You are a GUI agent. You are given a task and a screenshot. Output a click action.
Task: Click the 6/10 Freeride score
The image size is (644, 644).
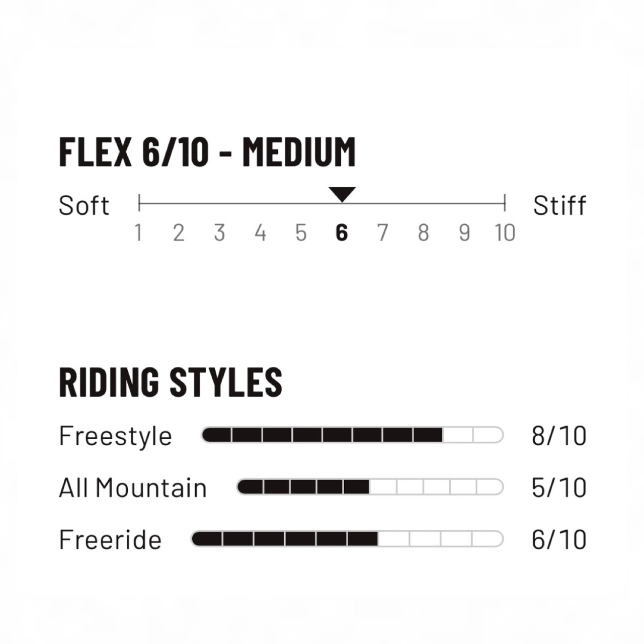tap(559, 539)
